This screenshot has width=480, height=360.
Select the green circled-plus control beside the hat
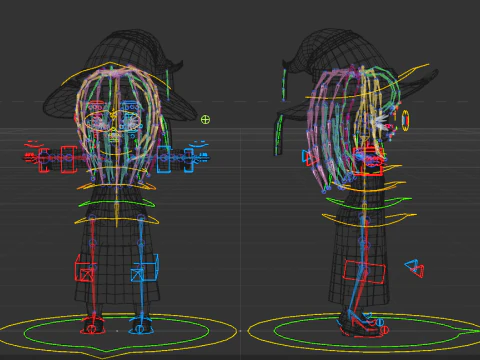pos(206,120)
